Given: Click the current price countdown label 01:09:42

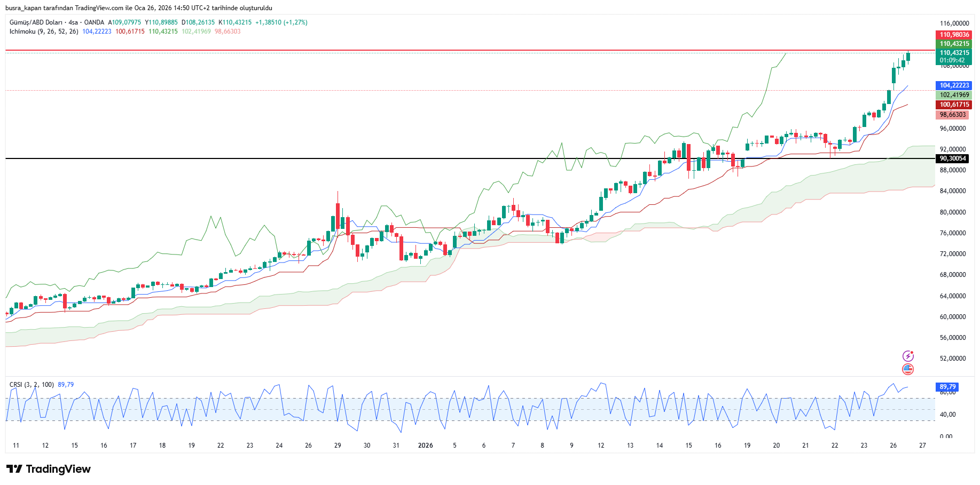Looking at the screenshot, I should [954, 60].
